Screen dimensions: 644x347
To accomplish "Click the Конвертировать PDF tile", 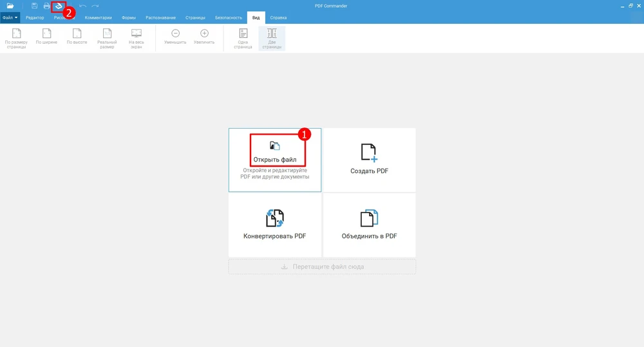I will [x=275, y=225].
